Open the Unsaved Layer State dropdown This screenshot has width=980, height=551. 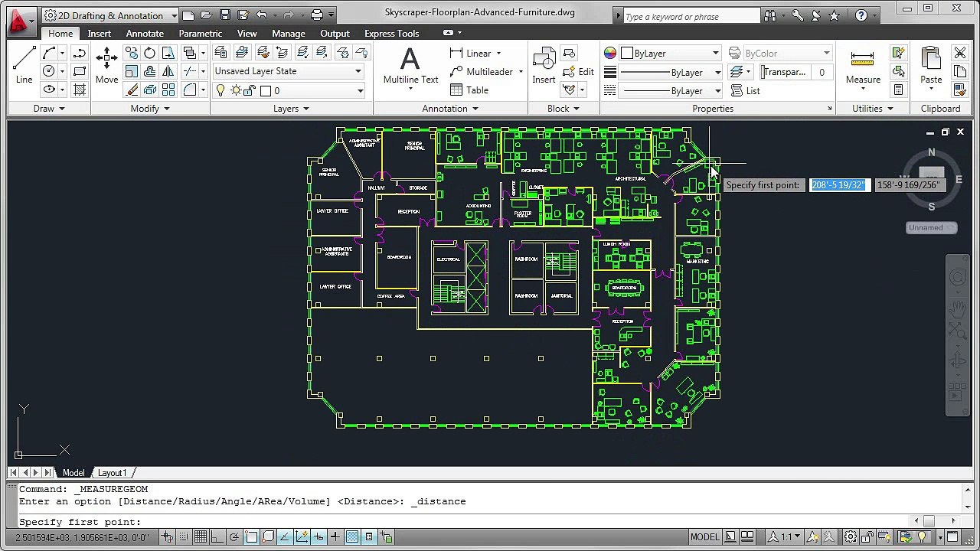pyautogui.click(x=288, y=71)
